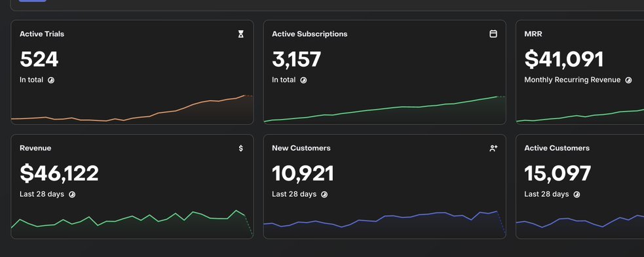Screen dimensions: 644x257
Task: Click the dollar sign icon on Revenue
Action: coord(240,148)
